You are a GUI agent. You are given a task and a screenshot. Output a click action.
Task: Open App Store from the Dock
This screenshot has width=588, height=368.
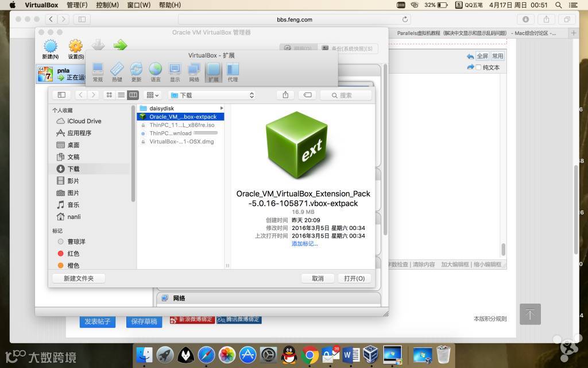247,355
